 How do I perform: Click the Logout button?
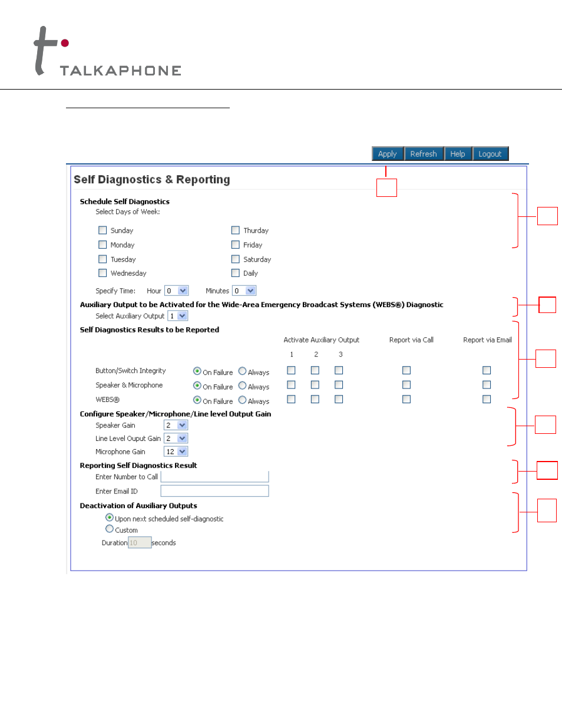pos(490,154)
